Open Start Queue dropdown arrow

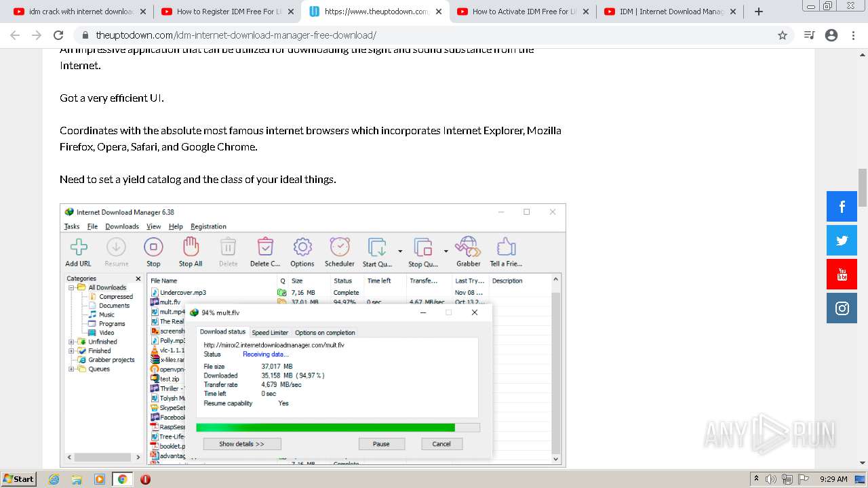point(400,251)
